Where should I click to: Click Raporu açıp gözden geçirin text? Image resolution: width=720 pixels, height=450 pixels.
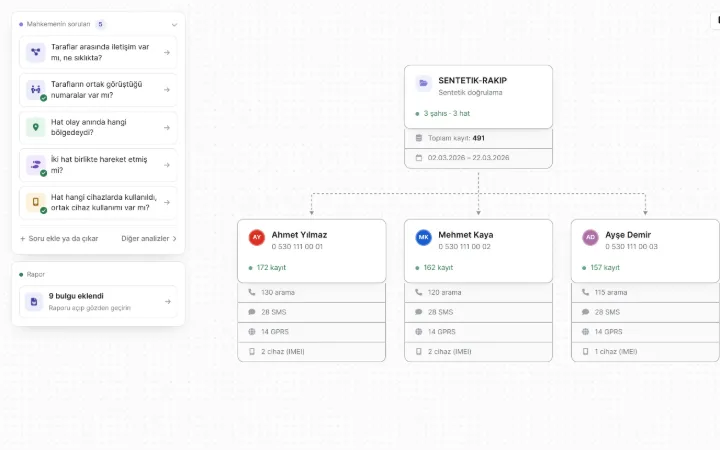pyautogui.click(x=90, y=308)
